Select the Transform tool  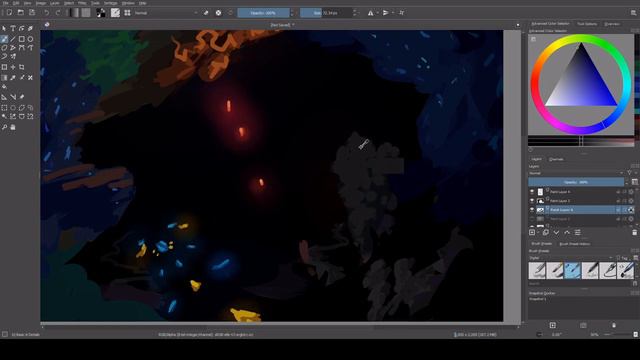[x=4, y=67]
